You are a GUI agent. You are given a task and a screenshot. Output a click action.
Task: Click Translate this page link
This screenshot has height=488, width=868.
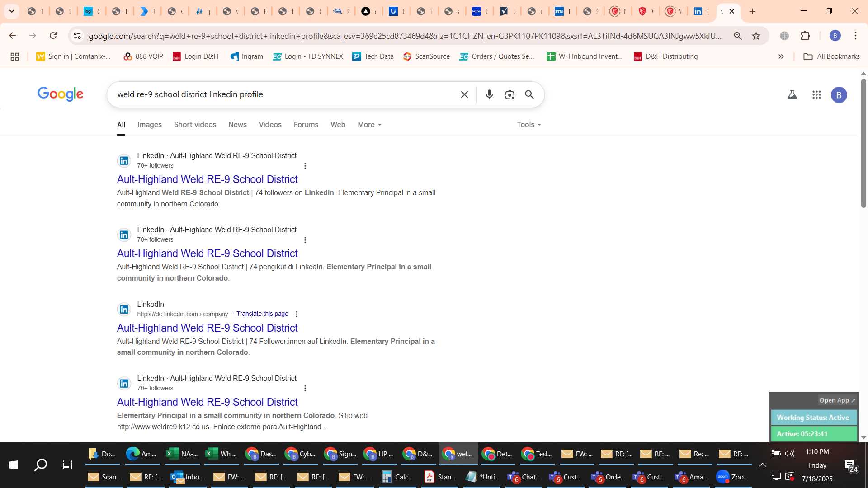pos(262,314)
